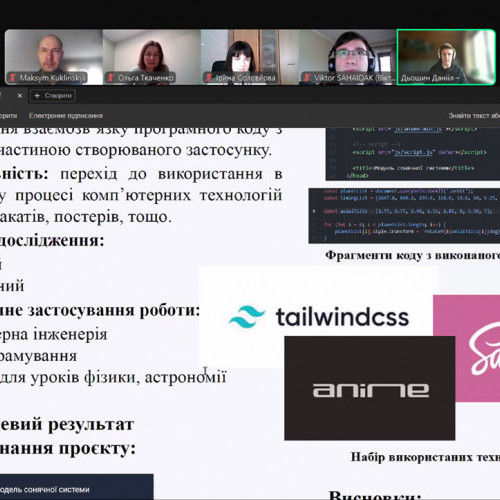The image size is (500, 500).
Task: Click the muted mic icon beside Ольга Ткаченко
Action: [111, 78]
